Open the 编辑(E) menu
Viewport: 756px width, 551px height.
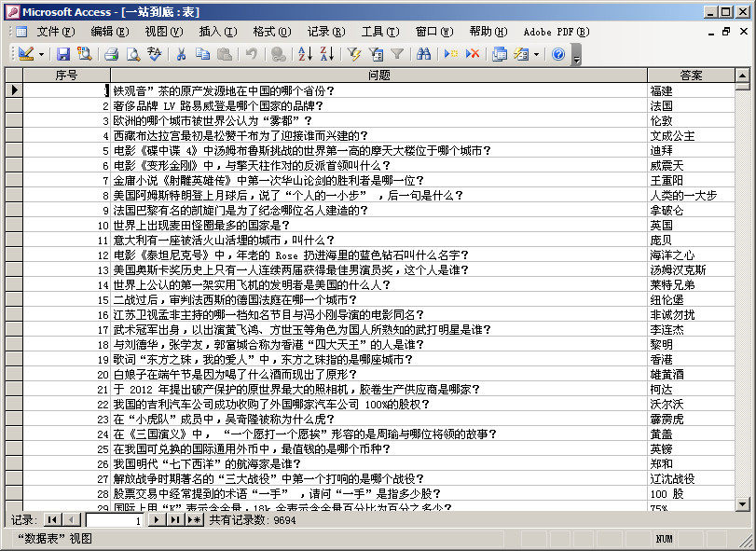point(110,32)
